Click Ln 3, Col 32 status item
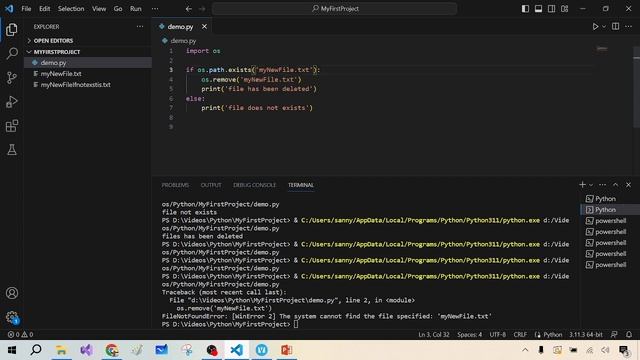 coord(433,335)
